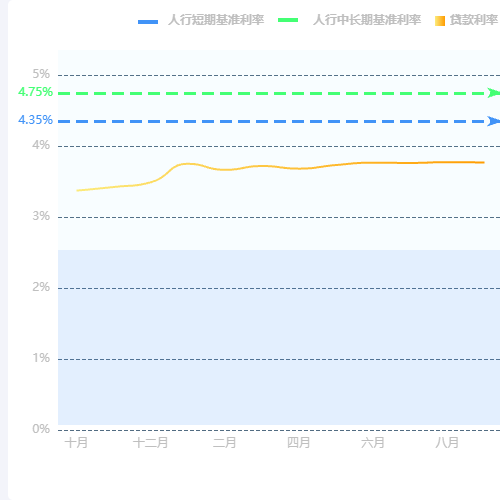
Task: Click the 5% y-axis label
Action: tap(41, 74)
